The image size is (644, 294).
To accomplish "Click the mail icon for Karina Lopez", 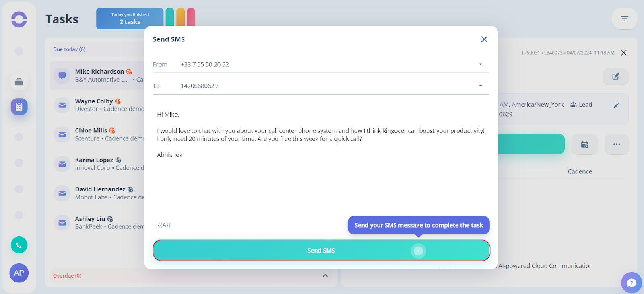I will coord(62,164).
